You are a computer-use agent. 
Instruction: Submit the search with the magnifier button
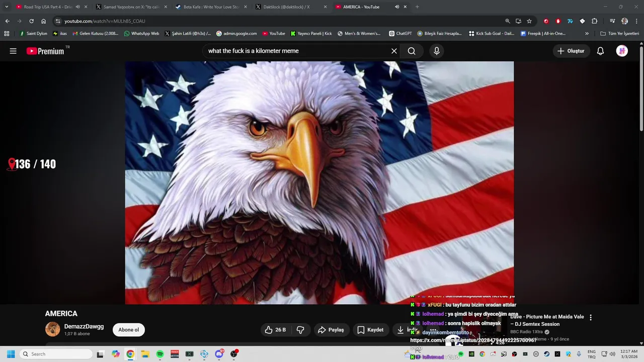coord(412,51)
